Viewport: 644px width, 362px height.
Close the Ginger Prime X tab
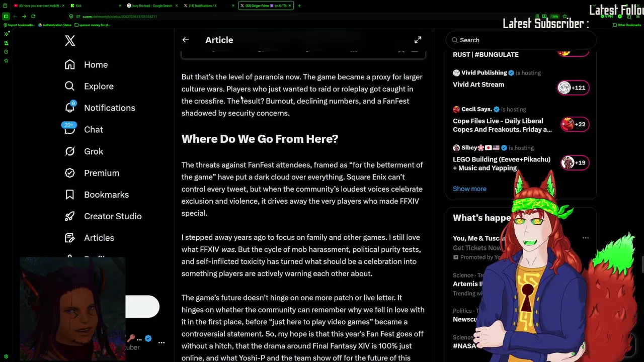[x=290, y=6]
